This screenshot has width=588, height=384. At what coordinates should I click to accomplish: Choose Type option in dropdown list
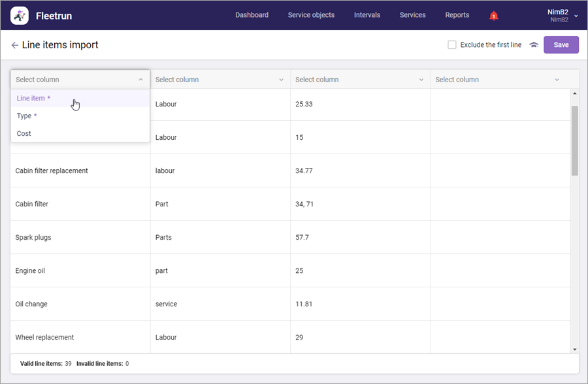pyautogui.click(x=24, y=116)
